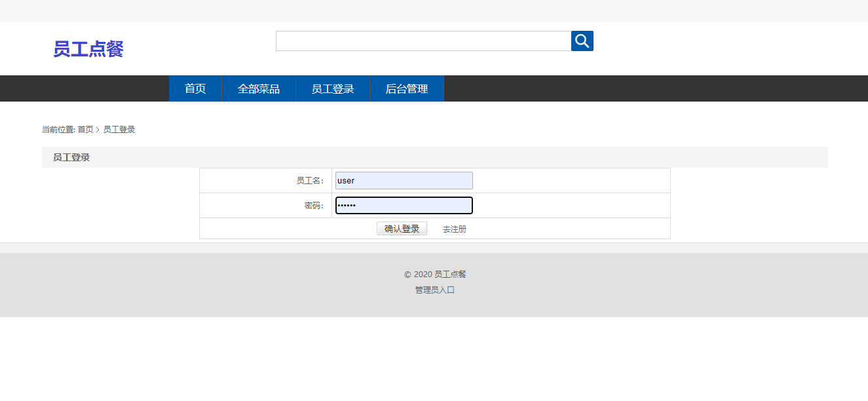Image resolution: width=868 pixels, height=401 pixels.
Task: Focus the 员工名 username input field
Action: coord(404,180)
